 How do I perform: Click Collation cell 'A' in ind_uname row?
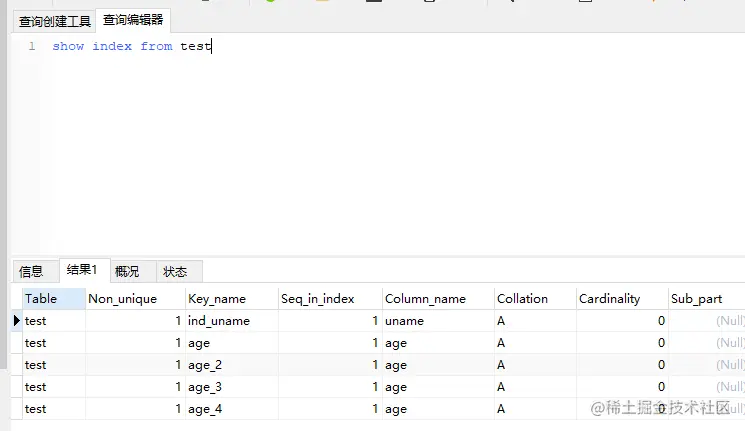point(535,321)
